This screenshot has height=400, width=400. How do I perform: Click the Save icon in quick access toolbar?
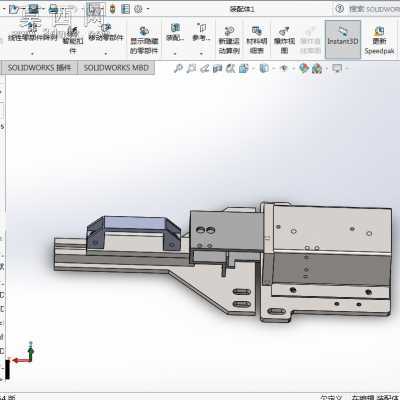click(x=33, y=9)
